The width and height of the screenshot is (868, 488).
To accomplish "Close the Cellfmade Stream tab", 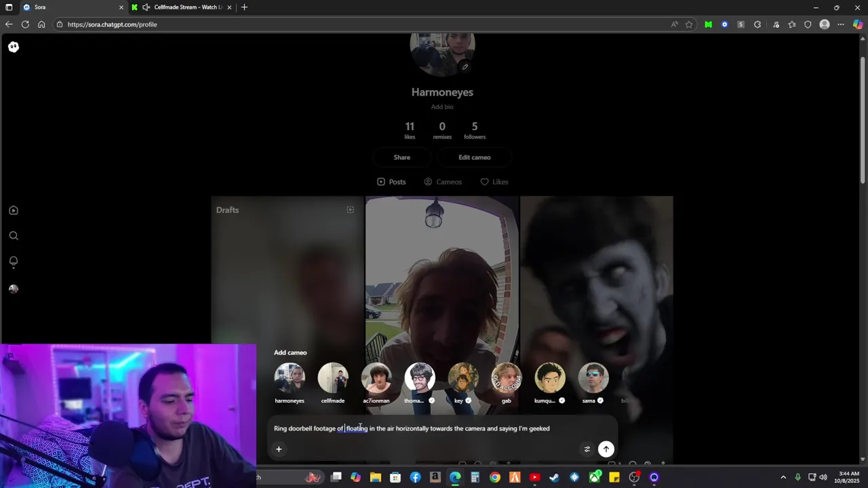I will [229, 7].
